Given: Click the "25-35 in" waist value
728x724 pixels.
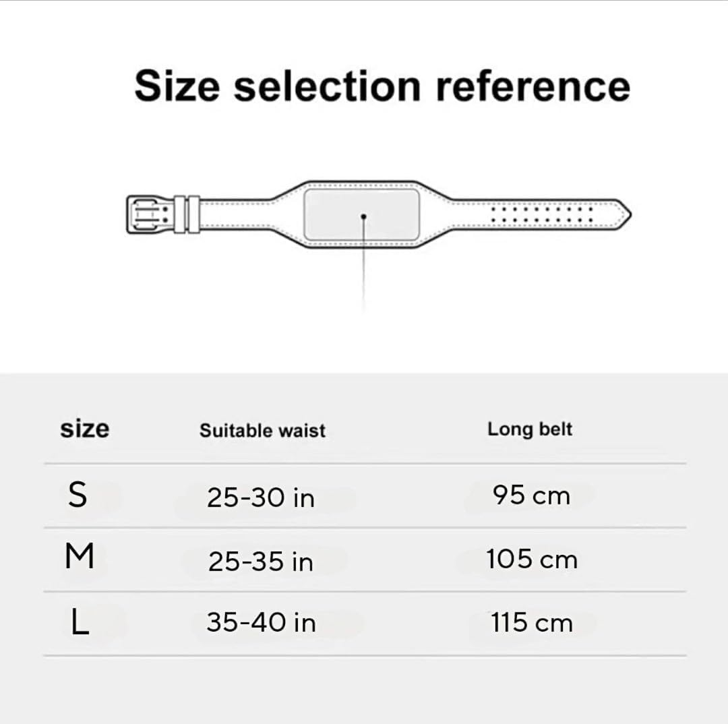Looking at the screenshot, I should point(261,561).
